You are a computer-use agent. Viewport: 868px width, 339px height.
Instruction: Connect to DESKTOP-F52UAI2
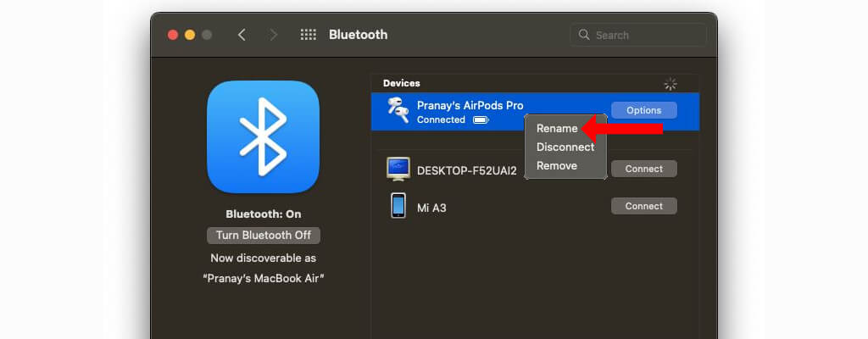644,169
